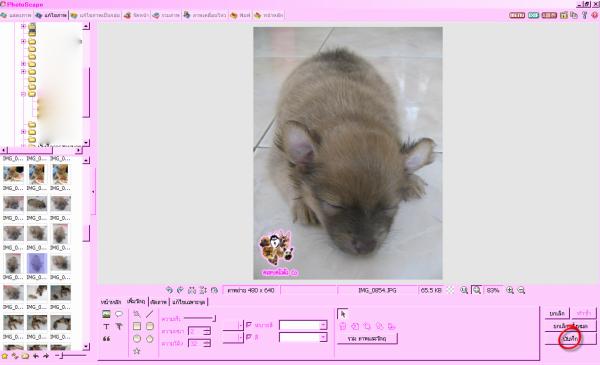Choose the straight line drawing tool
Viewport: 600px width, 365px height.
point(149,314)
